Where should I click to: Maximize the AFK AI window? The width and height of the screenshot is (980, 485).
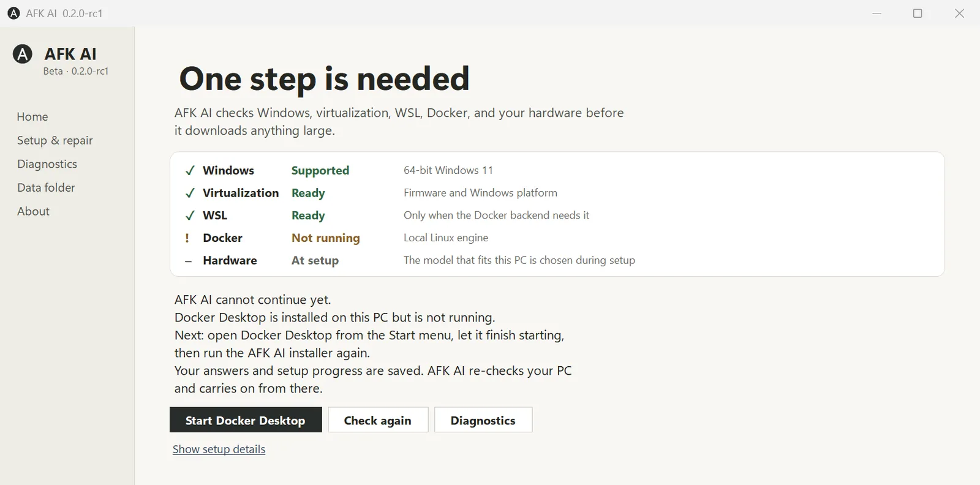(x=918, y=13)
